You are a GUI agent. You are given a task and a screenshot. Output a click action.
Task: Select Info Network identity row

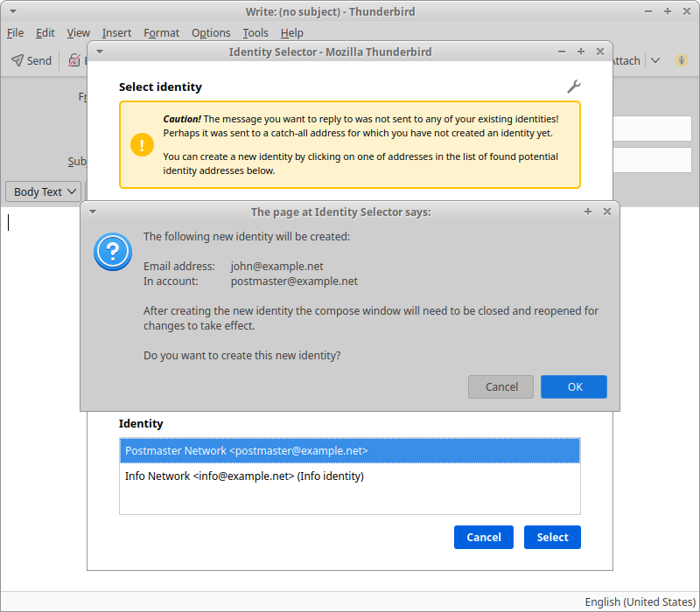click(350, 476)
